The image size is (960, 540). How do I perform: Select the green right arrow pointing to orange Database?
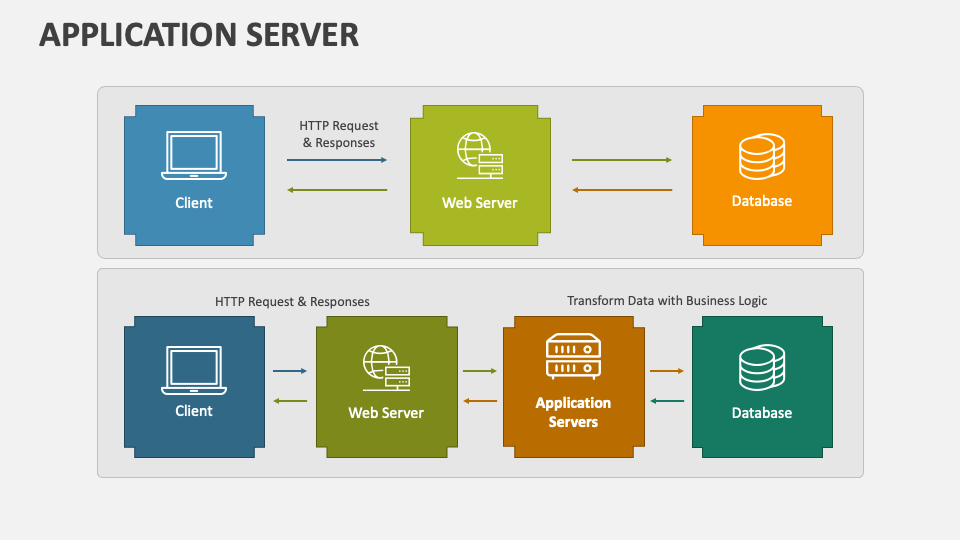click(x=622, y=160)
